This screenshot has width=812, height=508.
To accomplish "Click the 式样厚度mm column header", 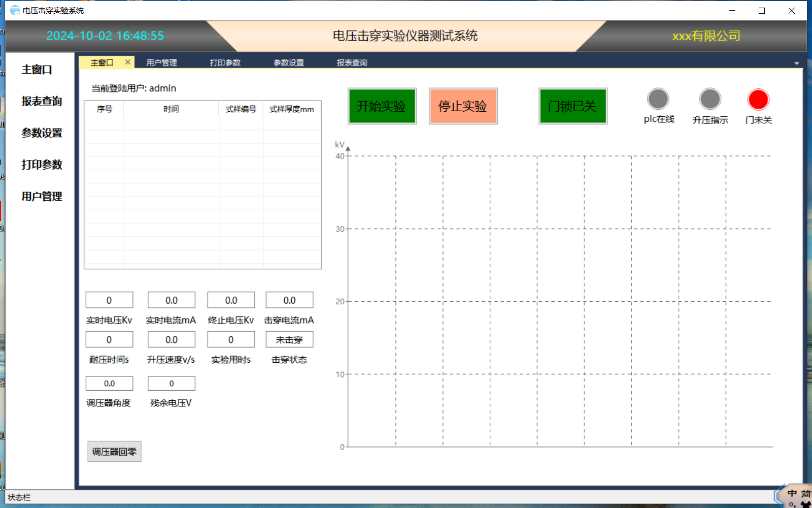I will click(292, 109).
